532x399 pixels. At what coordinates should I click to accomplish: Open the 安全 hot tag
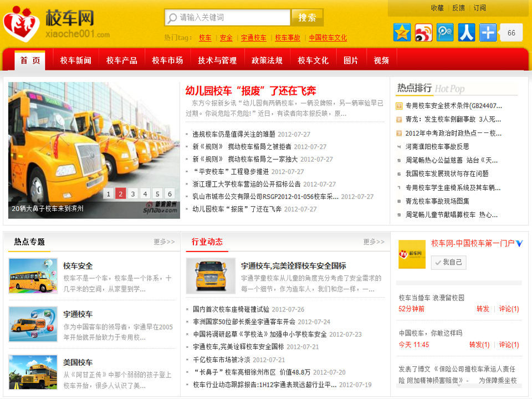pyautogui.click(x=226, y=38)
